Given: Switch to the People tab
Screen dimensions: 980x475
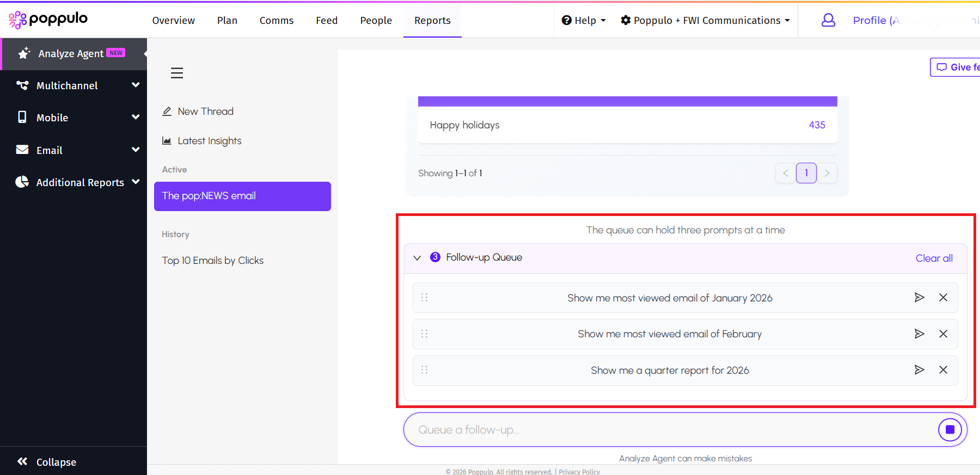Looking at the screenshot, I should pos(376,20).
